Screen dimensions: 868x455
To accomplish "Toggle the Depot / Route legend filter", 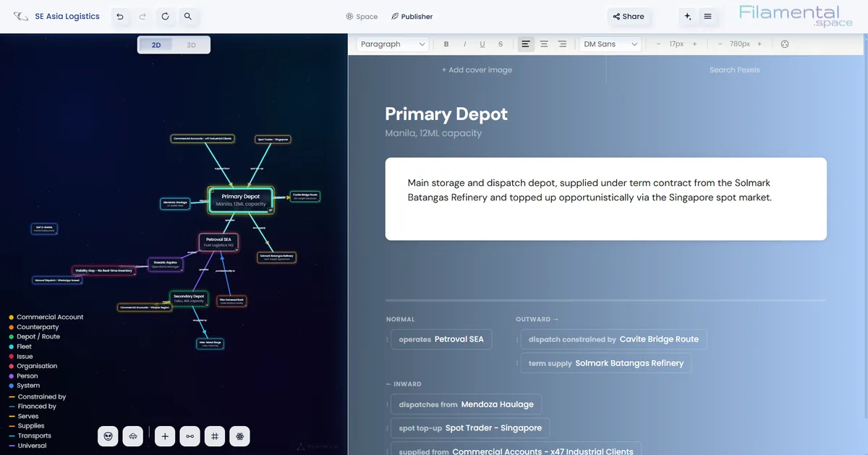I will pos(34,336).
